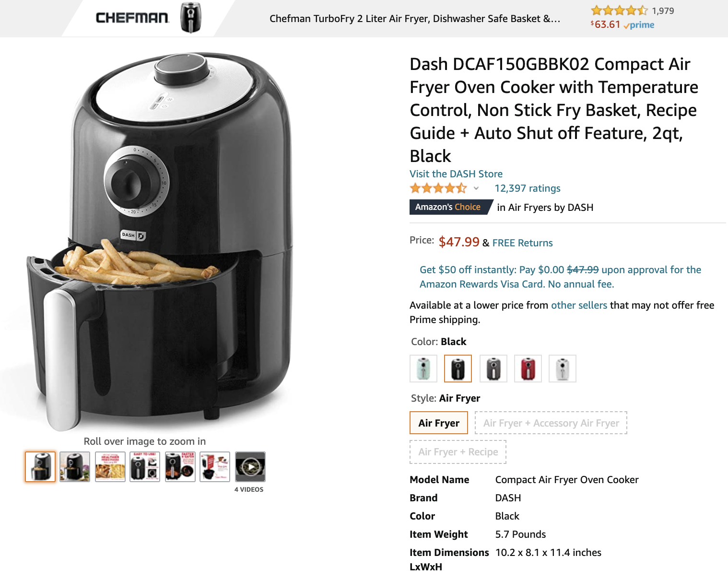Image resolution: width=728 pixels, height=578 pixels.
Task: Show the first product thumbnail image
Action: click(x=40, y=467)
